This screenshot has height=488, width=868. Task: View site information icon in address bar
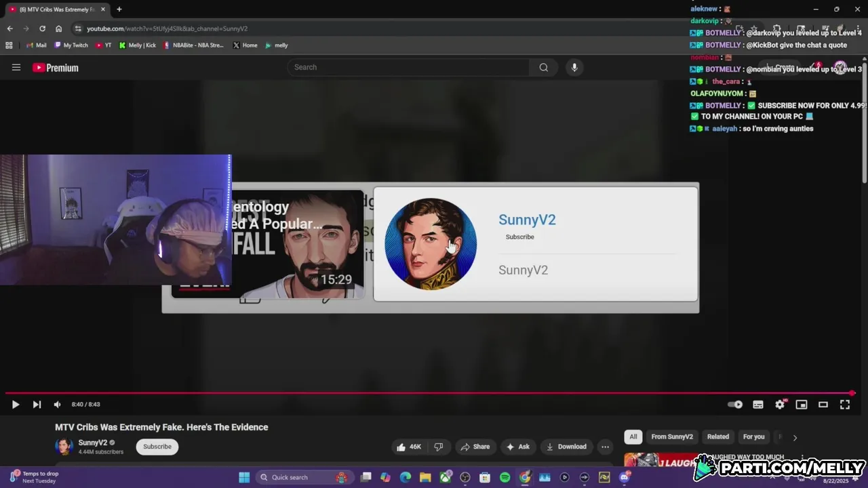(78, 28)
